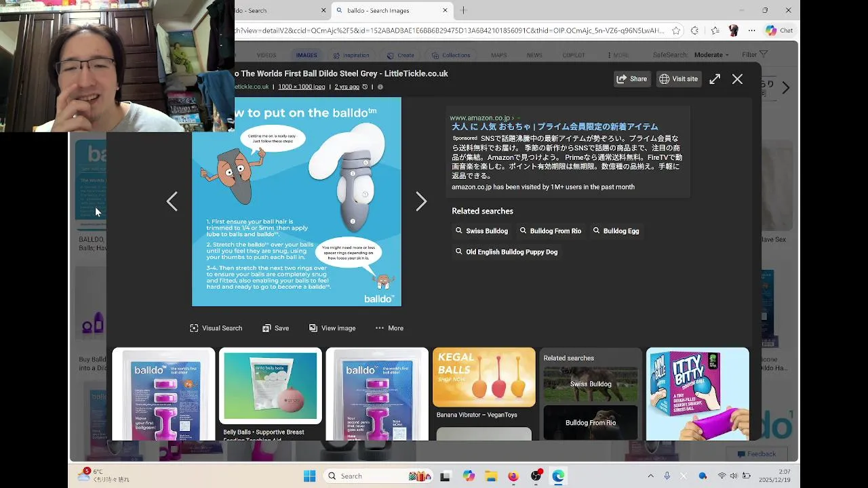
Task: Open the Itty Bitty stress ball thumbnail
Action: click(698, 394)
